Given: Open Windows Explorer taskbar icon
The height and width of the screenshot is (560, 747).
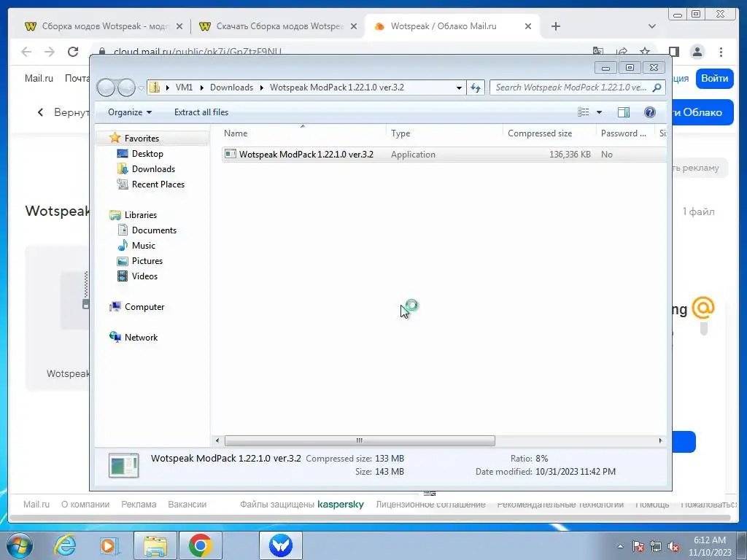Looking at the screenshot, I should (x=155, y=545).
